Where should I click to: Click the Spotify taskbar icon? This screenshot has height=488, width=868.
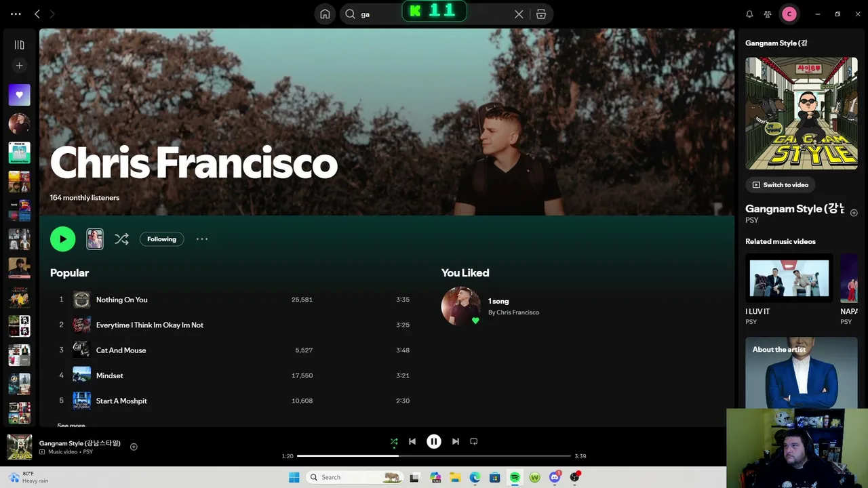point(515,477)
